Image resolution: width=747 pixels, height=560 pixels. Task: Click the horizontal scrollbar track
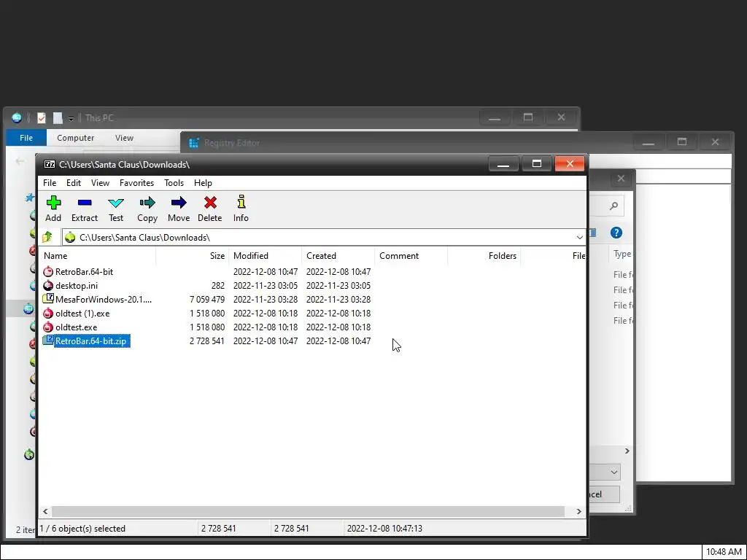309,511
